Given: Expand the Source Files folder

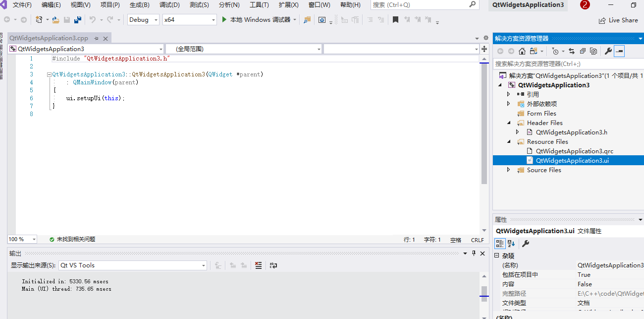Looking at the screenshot, I should pos(508,170).
